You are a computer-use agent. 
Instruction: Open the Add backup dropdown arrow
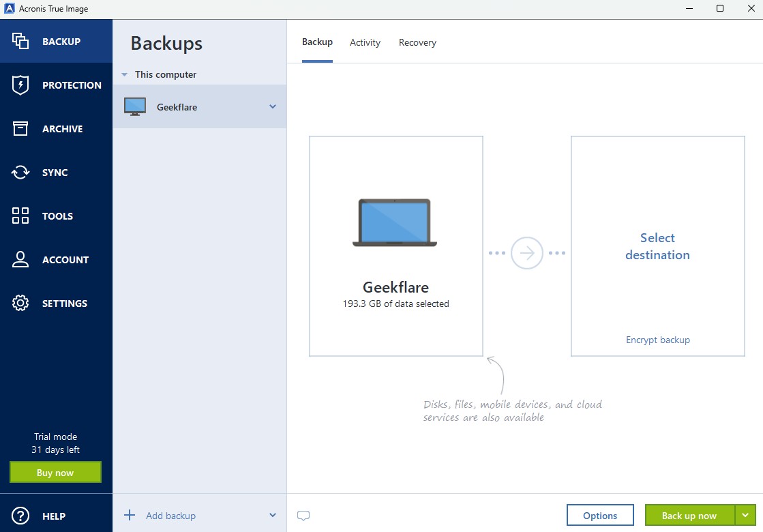pos(273,515)
